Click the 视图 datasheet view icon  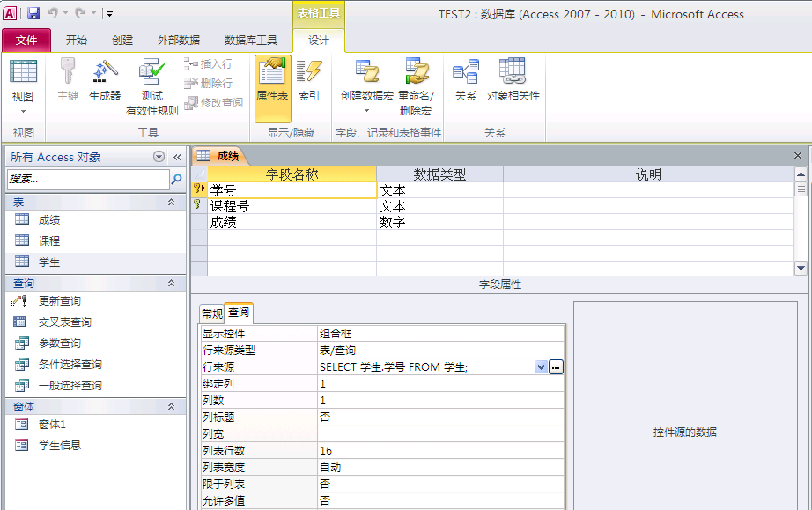coord(23,71)
